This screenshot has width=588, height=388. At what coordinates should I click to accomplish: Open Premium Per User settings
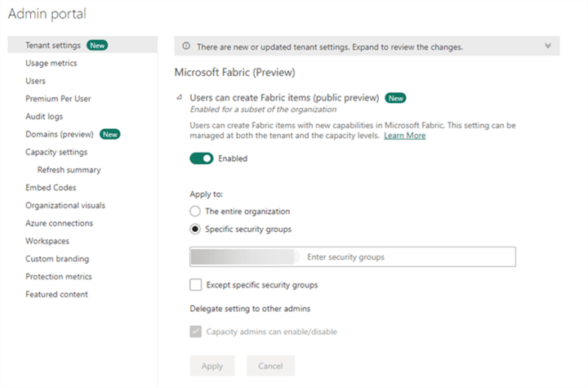tap(58, 99)
